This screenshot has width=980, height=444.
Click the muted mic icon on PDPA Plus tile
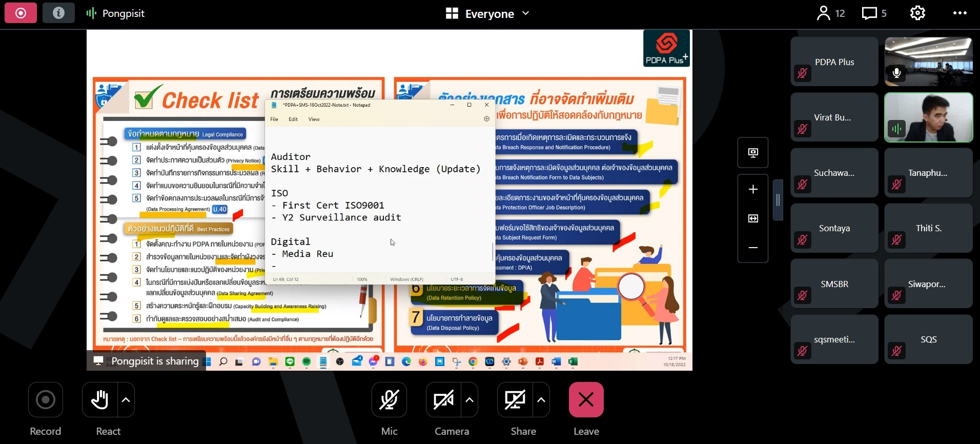(803, 73)
